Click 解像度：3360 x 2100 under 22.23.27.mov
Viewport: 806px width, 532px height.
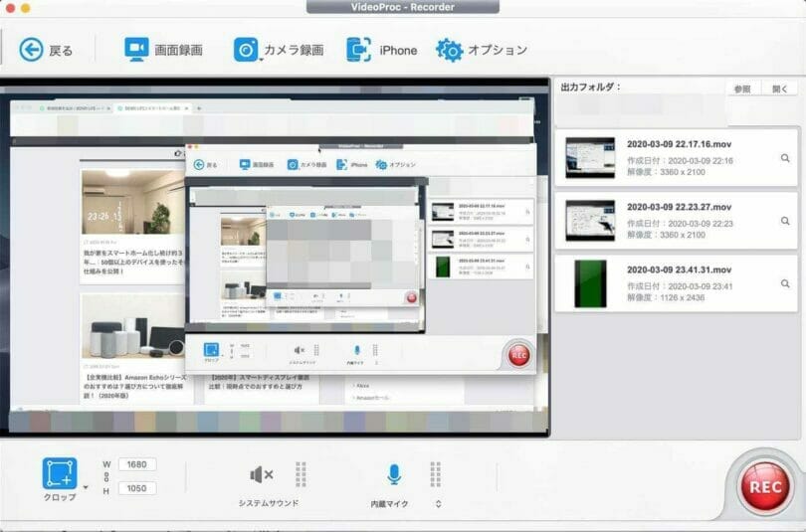(666, 236)
